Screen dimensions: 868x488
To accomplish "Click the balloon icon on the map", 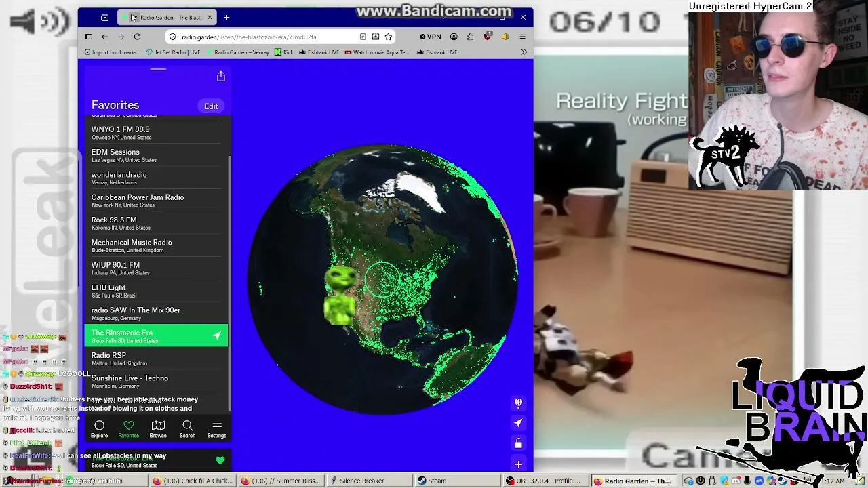I will coord(518,403).
